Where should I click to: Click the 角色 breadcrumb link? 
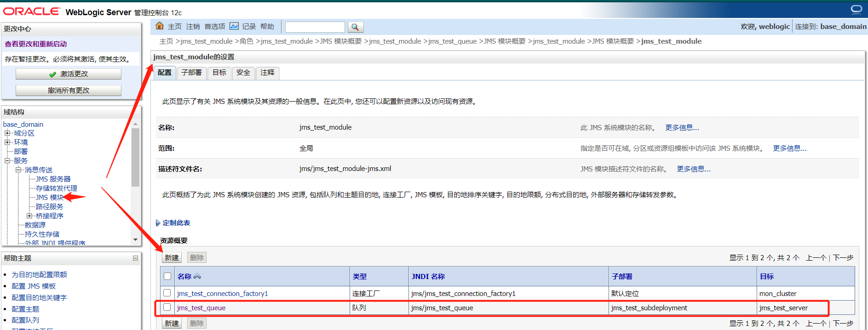click(247, 41)
